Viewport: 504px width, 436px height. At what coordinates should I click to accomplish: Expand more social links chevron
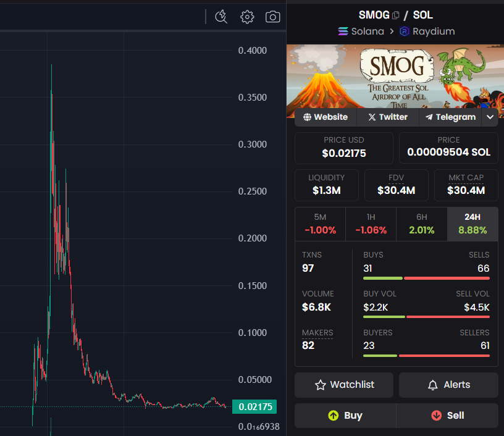[x=490, y=117]
